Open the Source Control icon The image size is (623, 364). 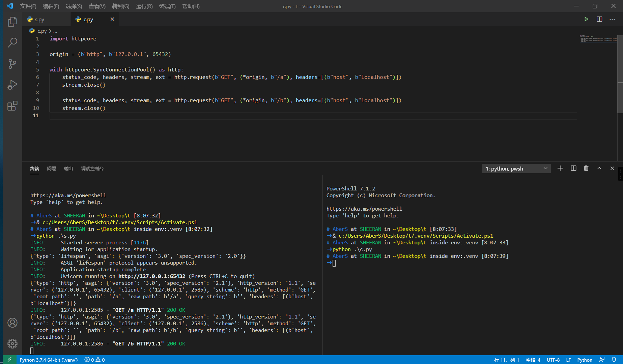pyautogui.click(x=12, y=64)
